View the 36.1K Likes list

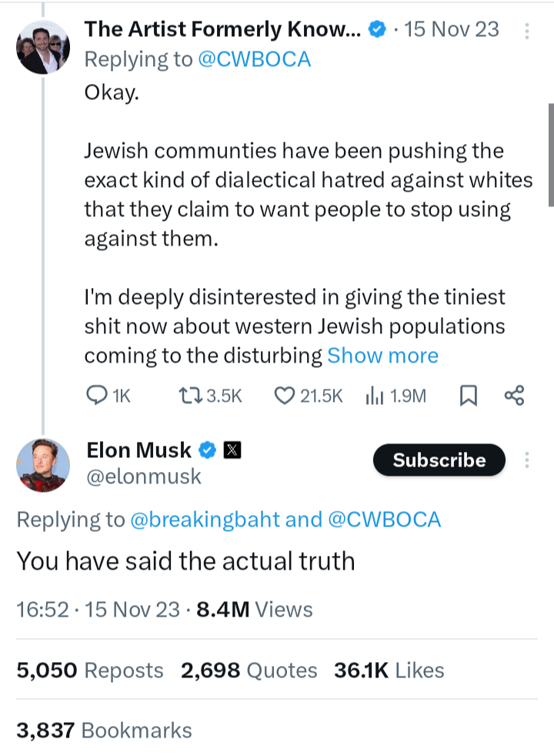tap(389, 671)
